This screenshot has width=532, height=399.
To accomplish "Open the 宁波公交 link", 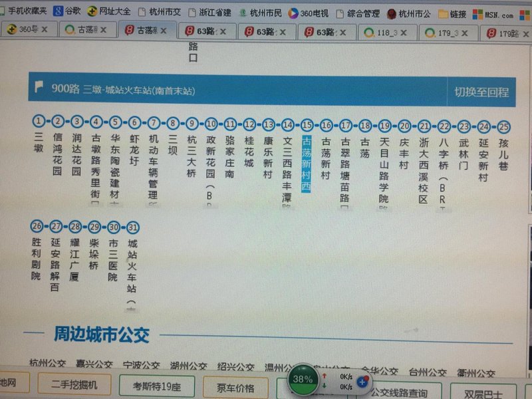I will coord(141,366).
